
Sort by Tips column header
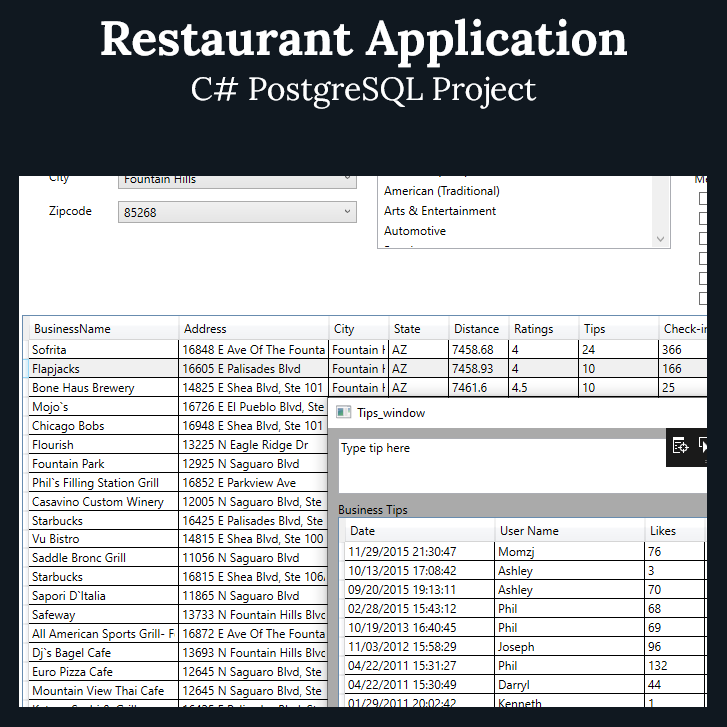point(619,329)
